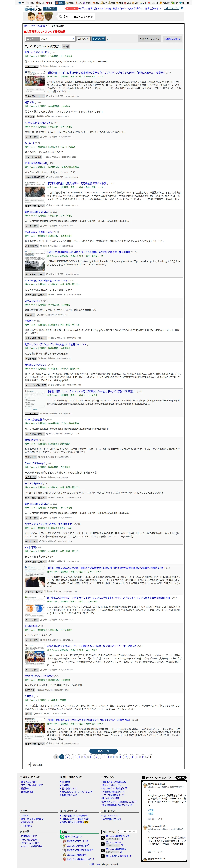
Task: Open the 検索について link
Action: coord(172,39)
